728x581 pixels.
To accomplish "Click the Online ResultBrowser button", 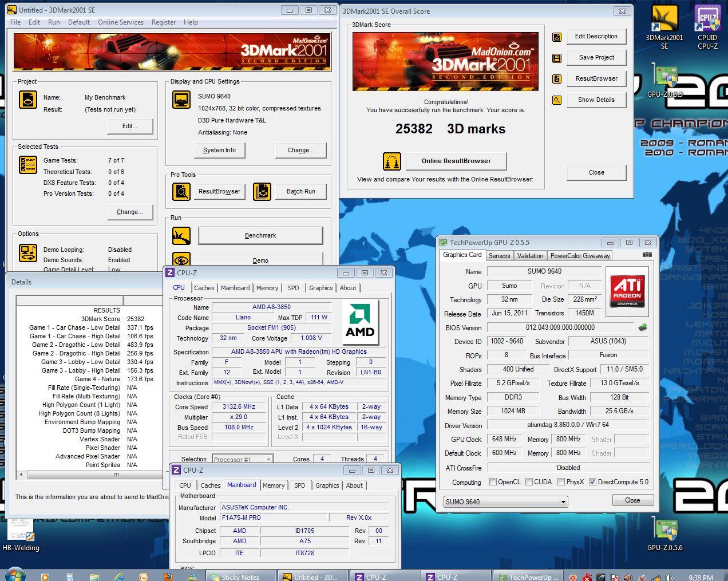I will pos(456,161).
